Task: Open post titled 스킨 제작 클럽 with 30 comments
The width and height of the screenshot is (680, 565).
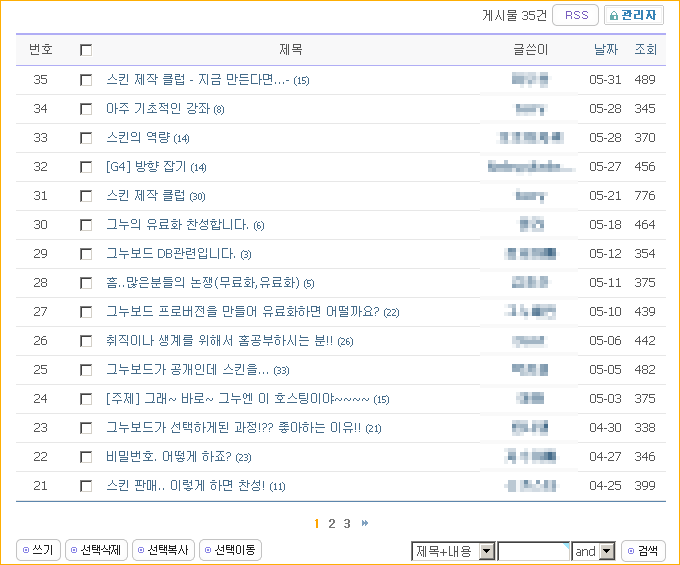Action: click(145, 196)
